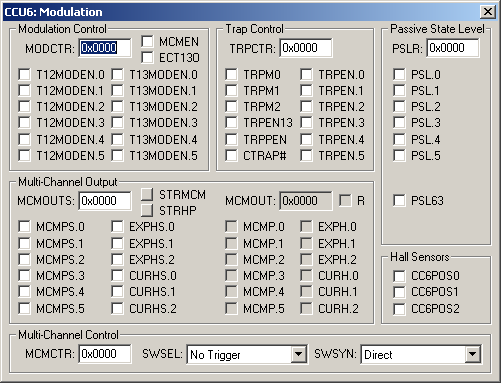
Task: Select the MCMOUT read-only field
Action: 306,201
